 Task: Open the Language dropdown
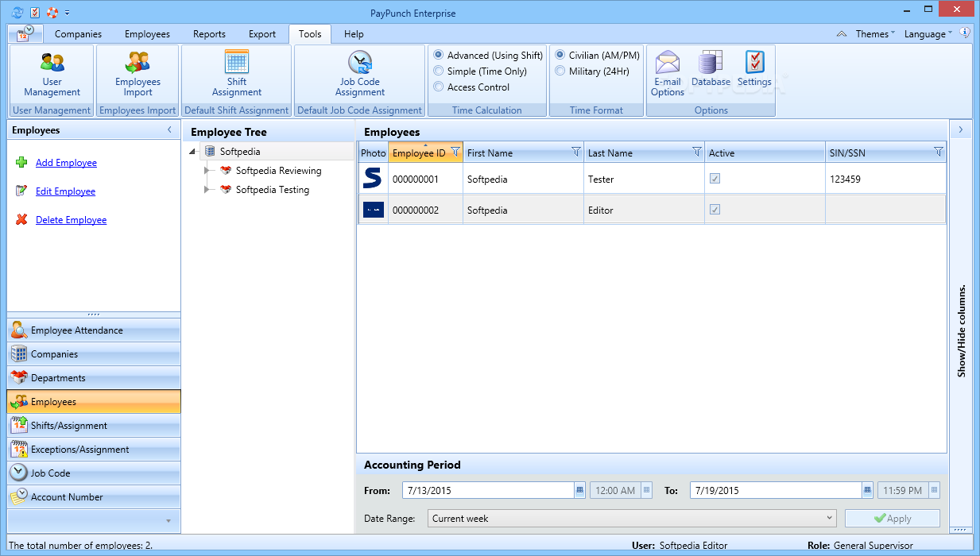click(x=928, y=34)
